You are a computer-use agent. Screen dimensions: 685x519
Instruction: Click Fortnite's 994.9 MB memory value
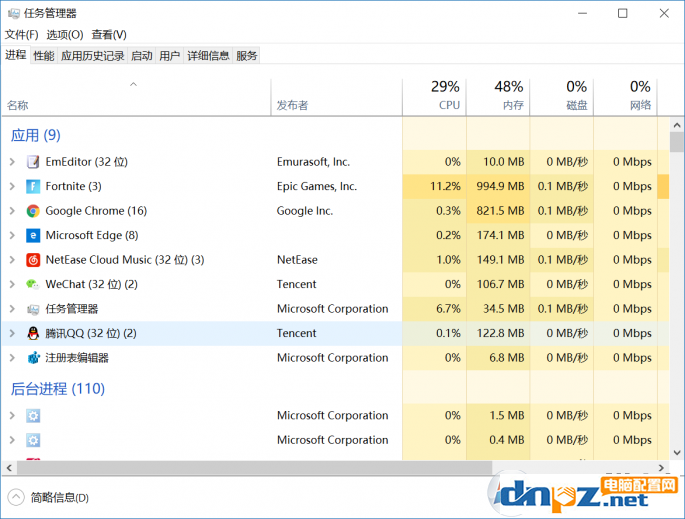(500, 187)
